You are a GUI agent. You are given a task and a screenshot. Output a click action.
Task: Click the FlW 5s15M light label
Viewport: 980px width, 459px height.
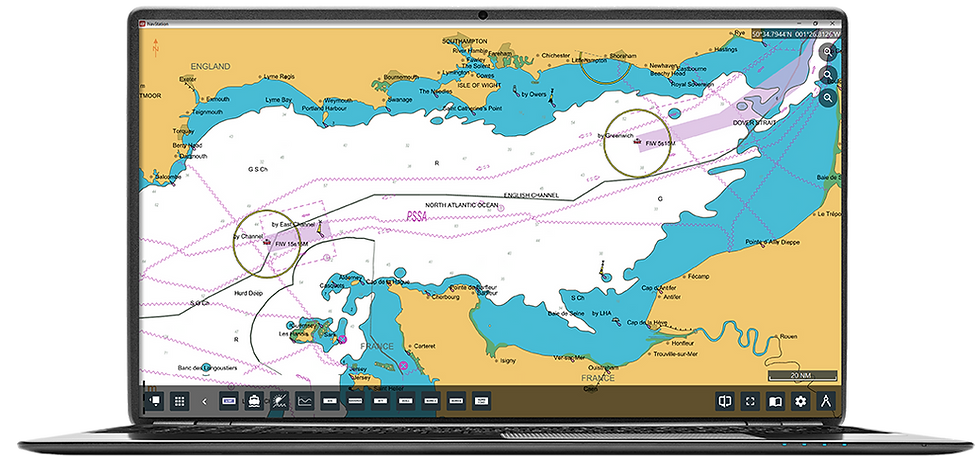coord(661,143)
